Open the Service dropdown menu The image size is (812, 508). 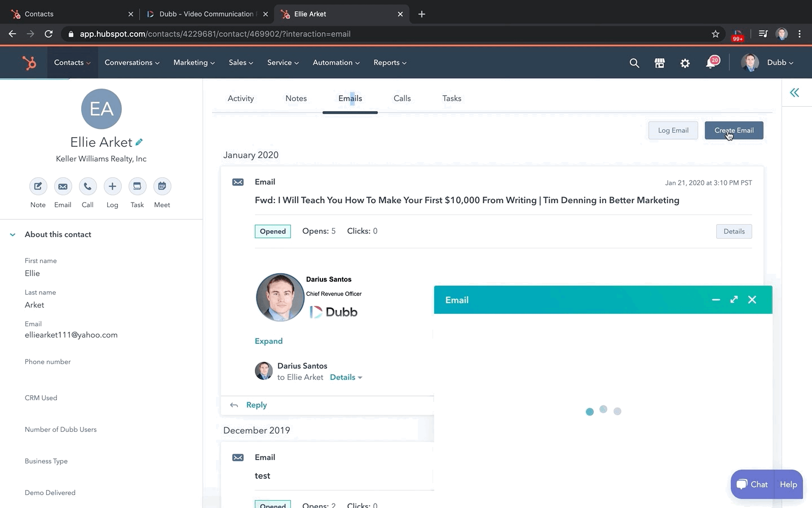point(283,63)
